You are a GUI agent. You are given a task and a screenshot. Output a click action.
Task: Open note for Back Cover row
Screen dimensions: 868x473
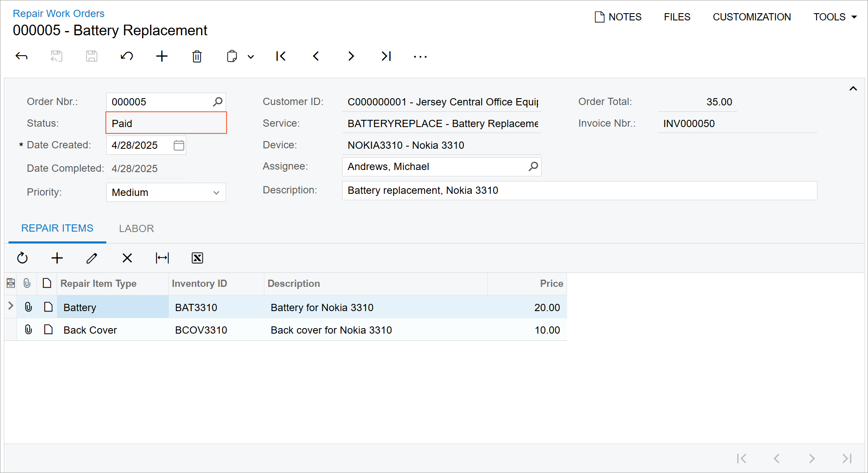(48, 329)
